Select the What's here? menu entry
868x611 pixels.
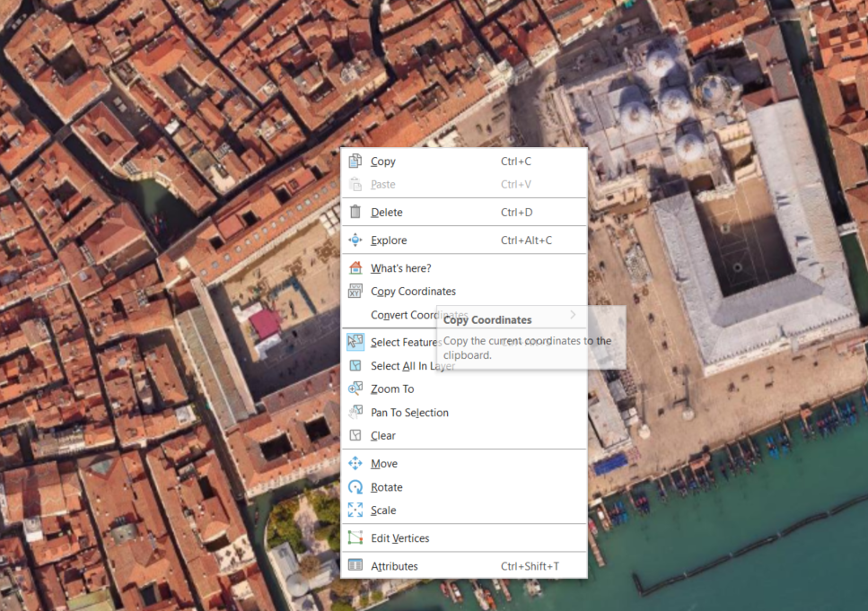(x=464, y=268)
